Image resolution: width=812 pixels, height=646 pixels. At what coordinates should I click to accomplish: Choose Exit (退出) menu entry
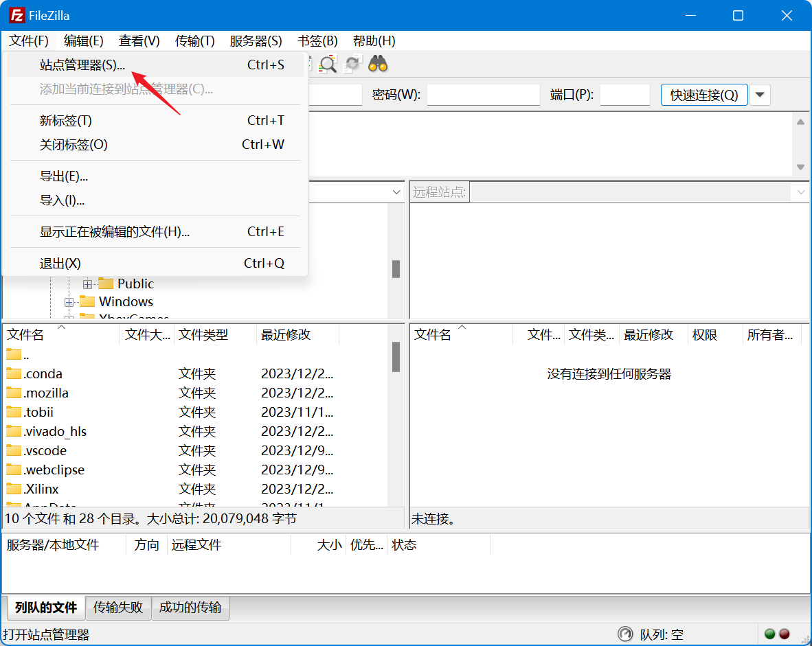point(155,264)
